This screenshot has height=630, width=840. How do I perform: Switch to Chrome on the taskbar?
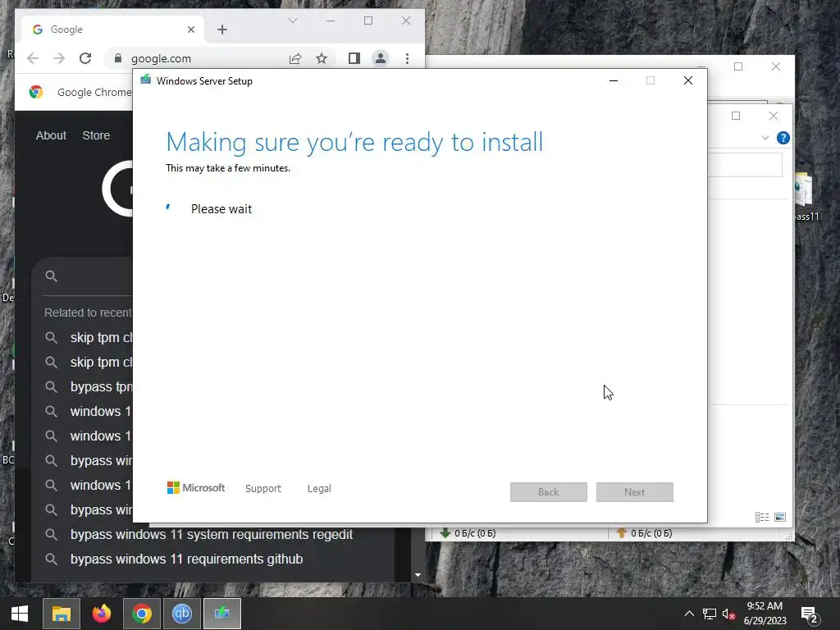(141, 614)
